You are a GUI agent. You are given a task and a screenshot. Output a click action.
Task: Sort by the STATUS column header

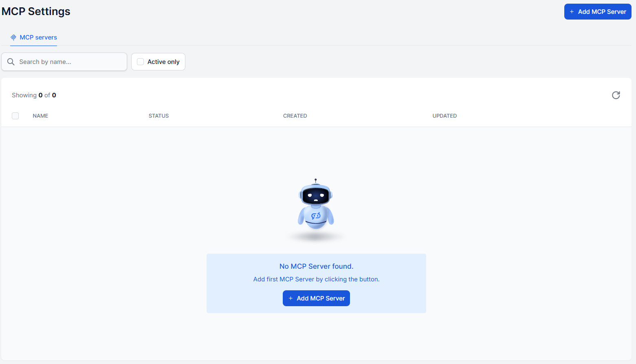click(158, 116)
